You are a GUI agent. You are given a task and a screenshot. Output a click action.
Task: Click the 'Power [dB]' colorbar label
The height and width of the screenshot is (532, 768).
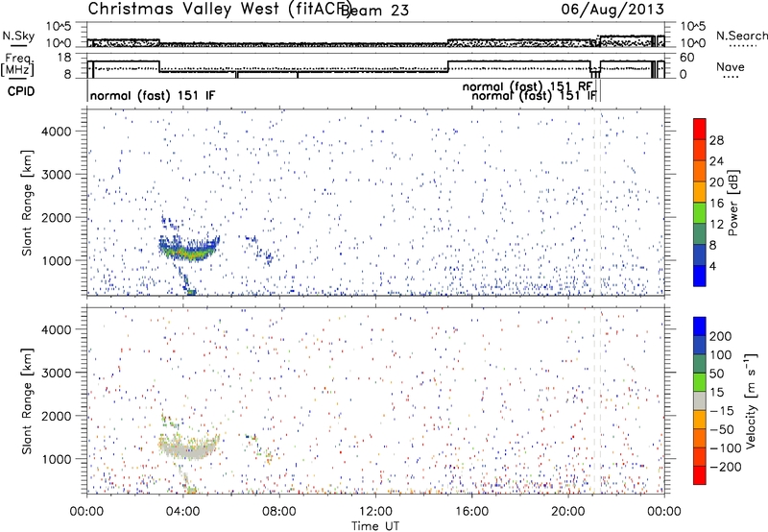733,203
